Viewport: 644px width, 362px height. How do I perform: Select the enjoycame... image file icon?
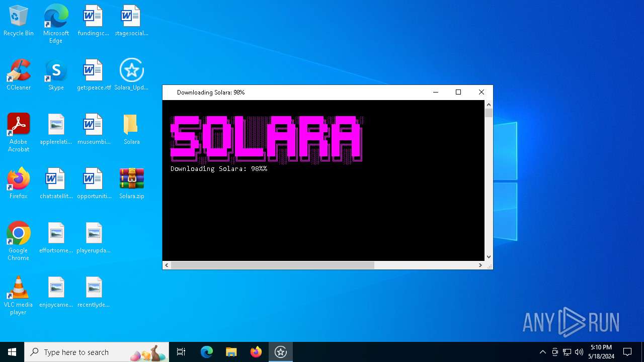(56, 293)
